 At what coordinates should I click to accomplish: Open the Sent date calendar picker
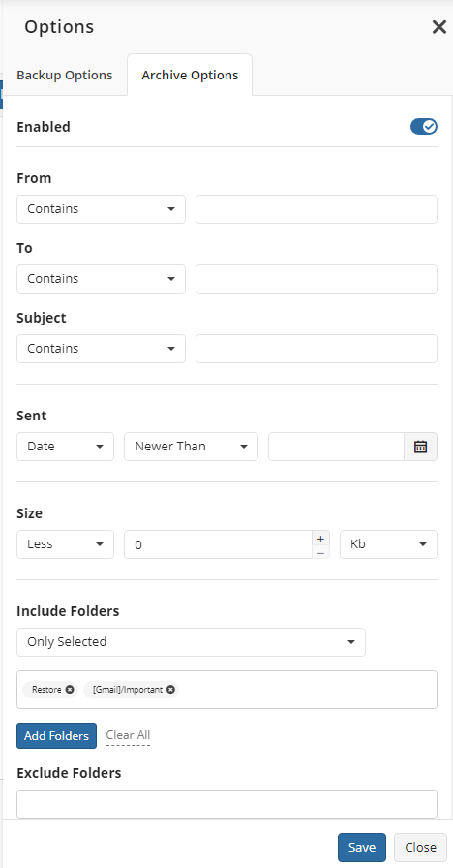pyautogui.click(x=420, y=447)
